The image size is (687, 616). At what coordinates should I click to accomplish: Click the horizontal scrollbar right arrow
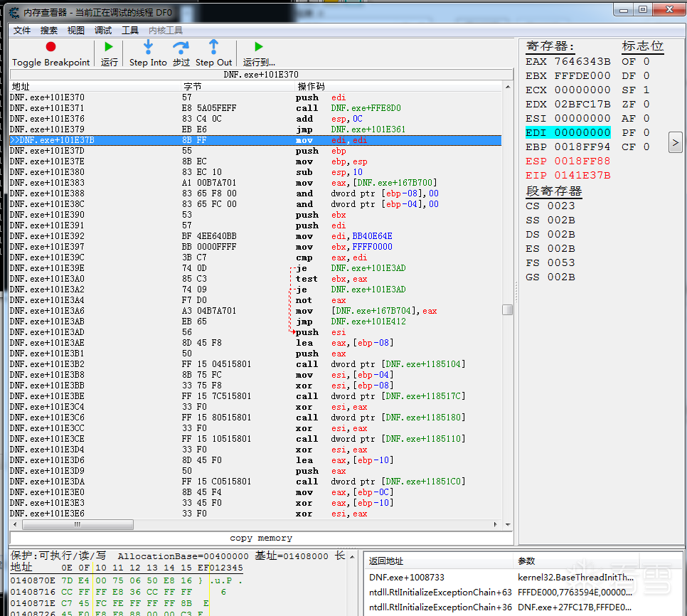pyautogui.click(x=496, y=524)
